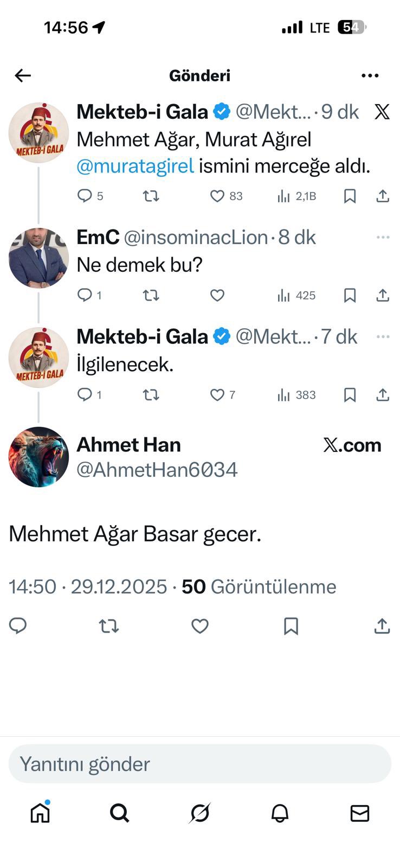Screen dimensions: 400x868
Task: Open Notifications via the bell icon
Action: click(280, 813)
